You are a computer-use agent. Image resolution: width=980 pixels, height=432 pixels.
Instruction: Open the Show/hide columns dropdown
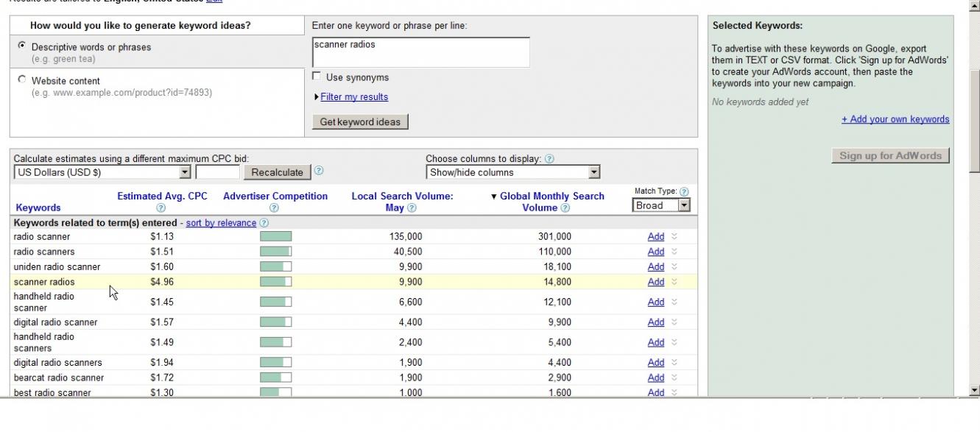pos(513,172)
